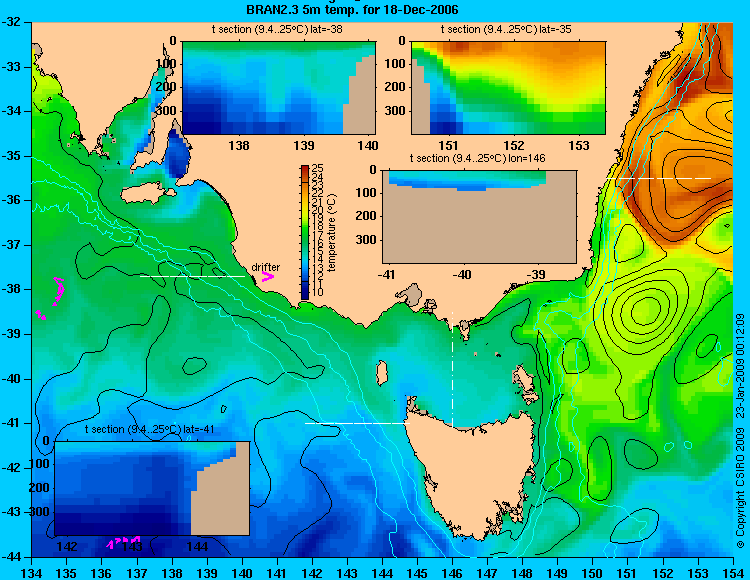
Task: Click the "drifter" legend label
Action: 265,267
